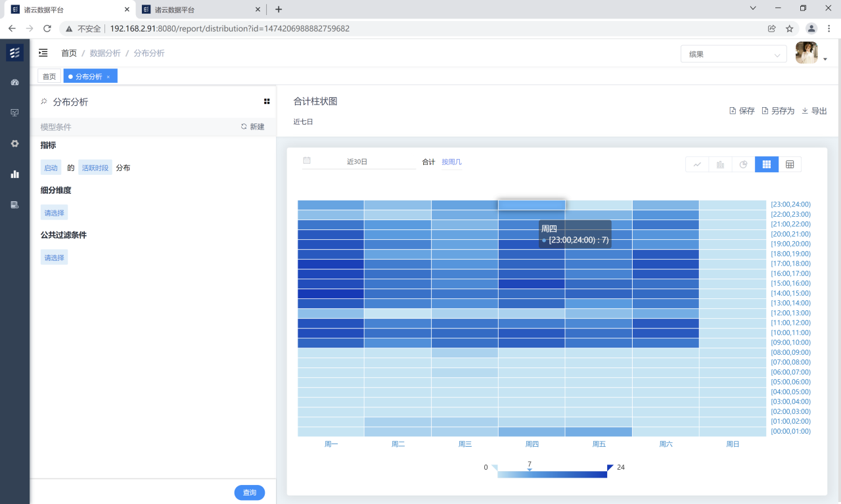Viewport: 841px width, 504px height.
Task: Click 首页 in the breadcrumb
Action: [69, 53]
